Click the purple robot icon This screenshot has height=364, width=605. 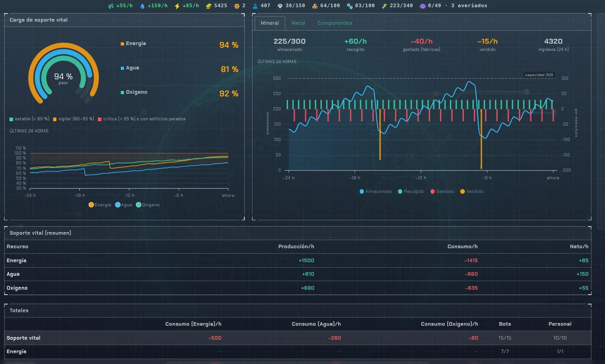422,6
